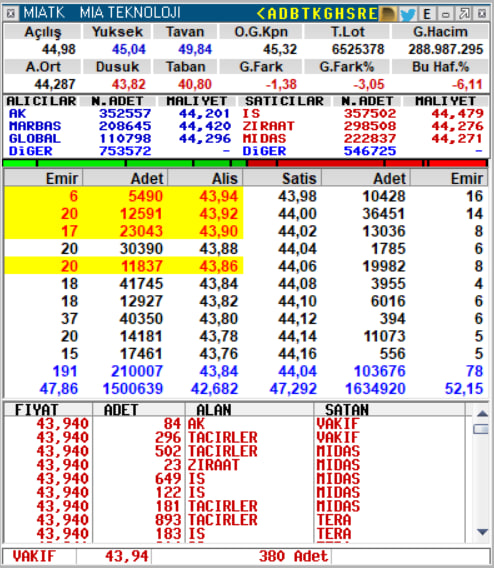Screen dimensions: 494x568
Task: Select the yellow letter R shortcut in the title bar
Action: [x=361, y=14]
